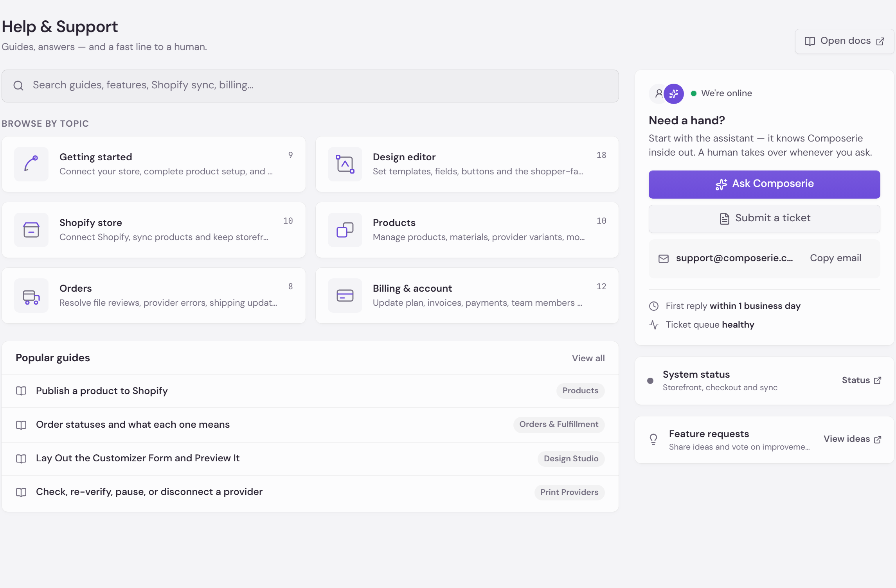Click the System status title

click(696, 375)
